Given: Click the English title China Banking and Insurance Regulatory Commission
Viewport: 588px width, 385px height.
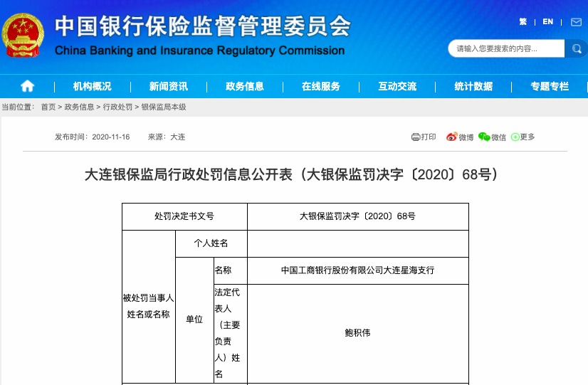Looking at the screenshot, I should pyautogui.click(x=199, y=51).
